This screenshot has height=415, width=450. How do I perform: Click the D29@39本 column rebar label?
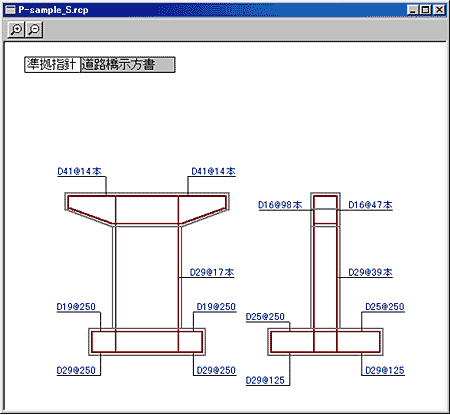[x=370, y=272]
